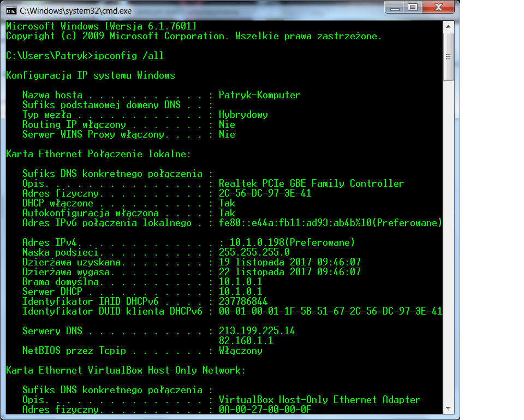This screenshot has width=524, height=420.
Task: Minimize the cmd.exe window
Action: click(x=395, y=7)
